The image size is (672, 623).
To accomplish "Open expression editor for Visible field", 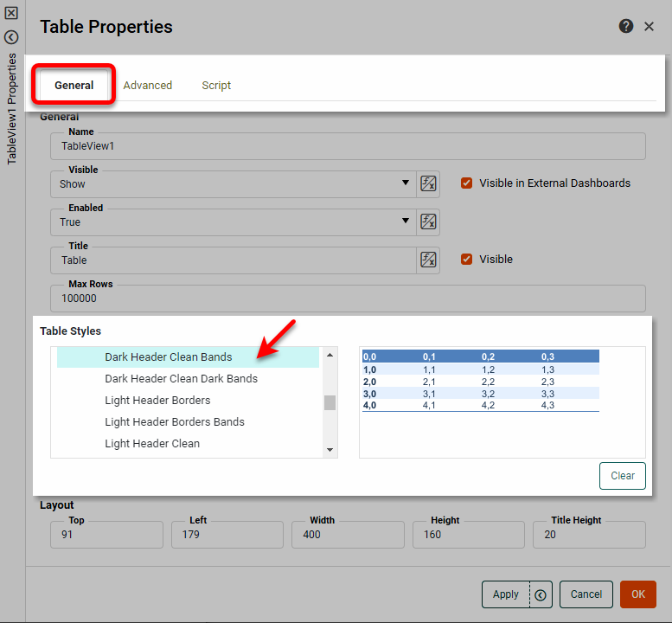I will coord(428,183).
